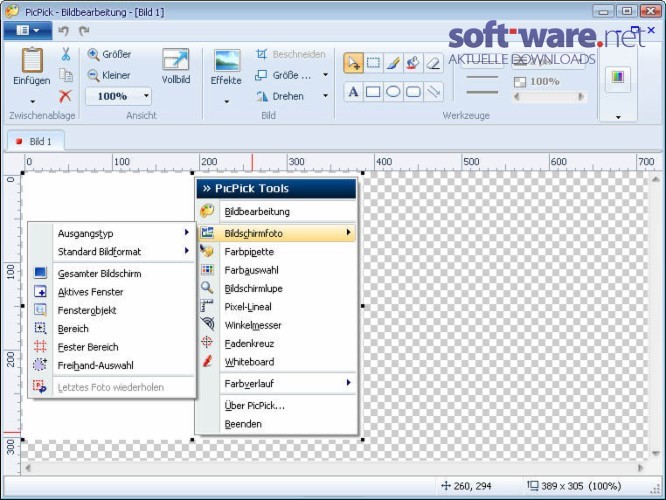Choose Winkelmesser from the menu

point(276,325)
